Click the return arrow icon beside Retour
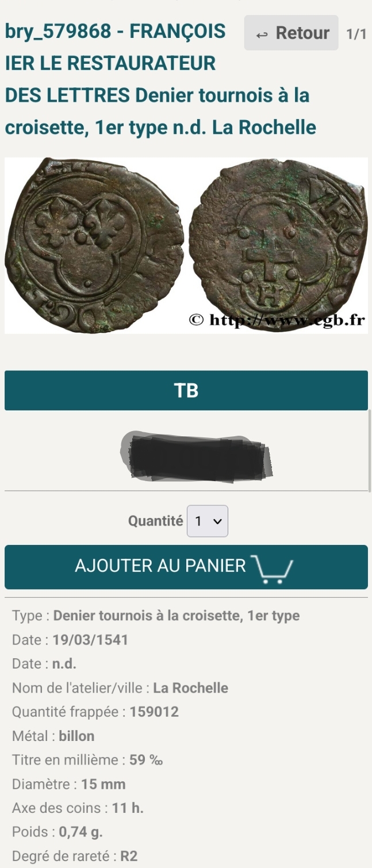 tap(262, 35)
